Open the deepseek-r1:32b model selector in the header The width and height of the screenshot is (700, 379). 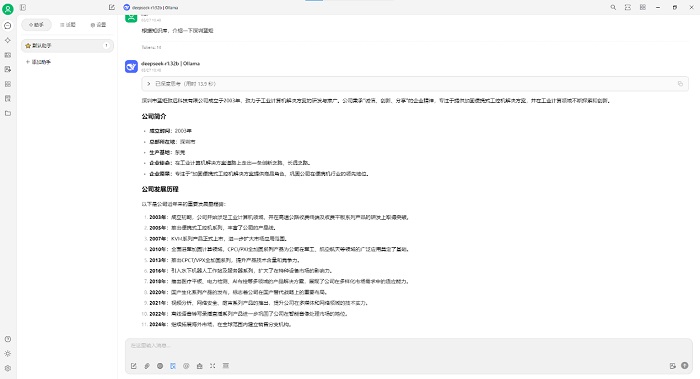pos(151,8)
